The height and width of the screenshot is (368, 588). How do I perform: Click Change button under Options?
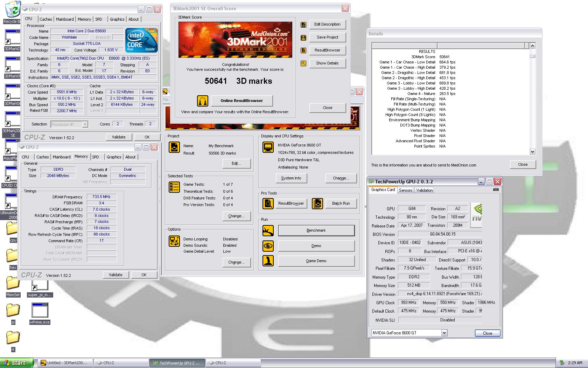[x=236, y=263]
